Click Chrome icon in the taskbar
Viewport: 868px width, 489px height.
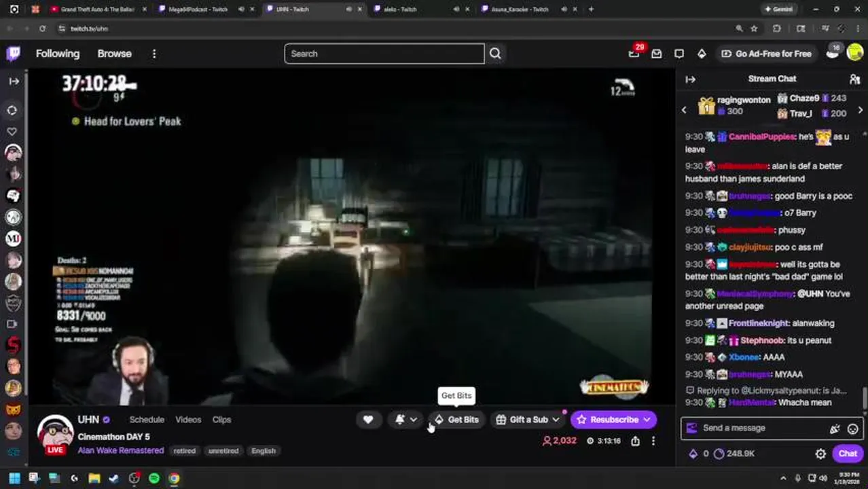pos(174,478)
